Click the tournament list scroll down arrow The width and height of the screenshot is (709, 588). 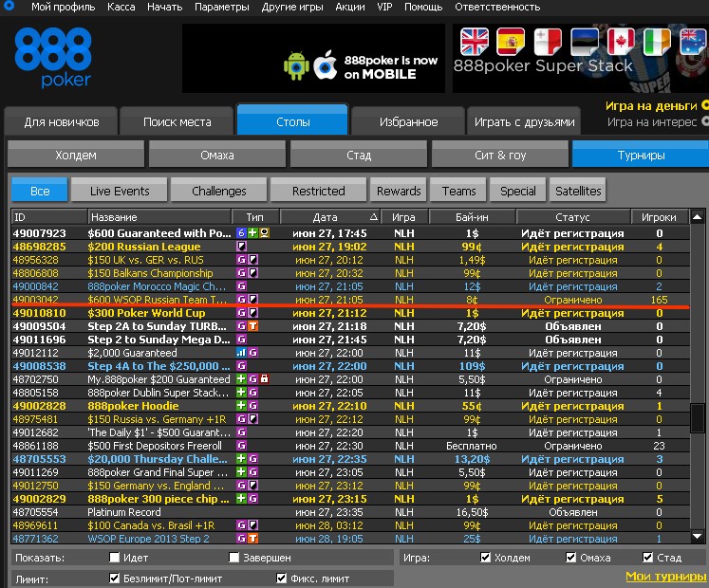pyautogui.click(x=698, y=537)
